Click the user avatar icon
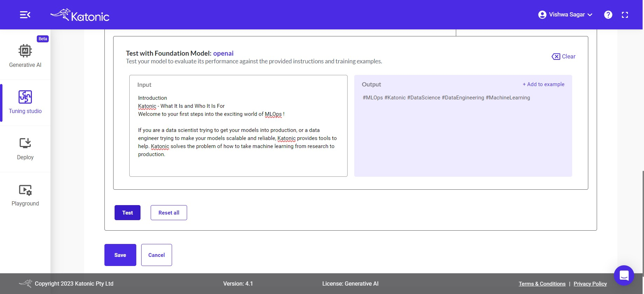The image size is (644, 294). pyautogui.click(x=542, y=15)
